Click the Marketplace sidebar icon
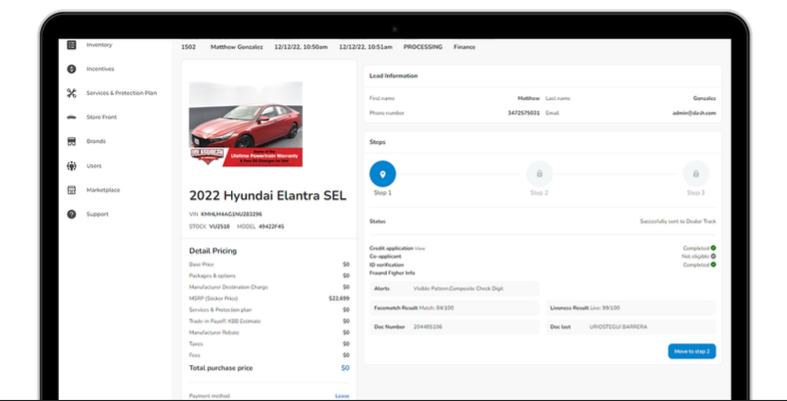This screenshot has width=787, height=401. coord(71,190)
